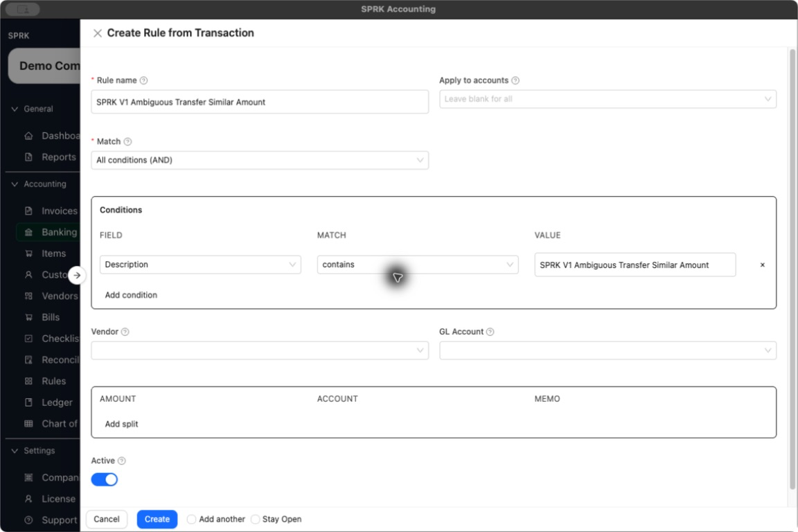The image size is (798, 532).
Task: Click the Demo Company selector button
Action: coord(44,66)
